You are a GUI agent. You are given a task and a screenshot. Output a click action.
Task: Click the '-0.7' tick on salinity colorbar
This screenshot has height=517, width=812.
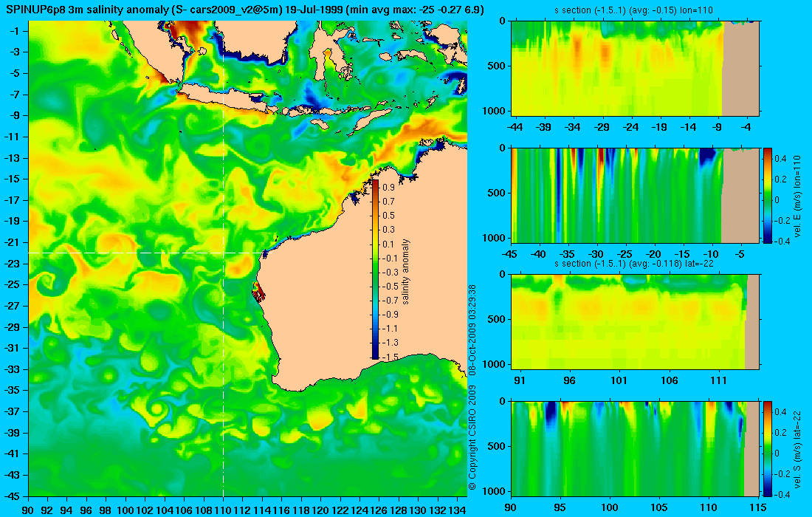390,301
